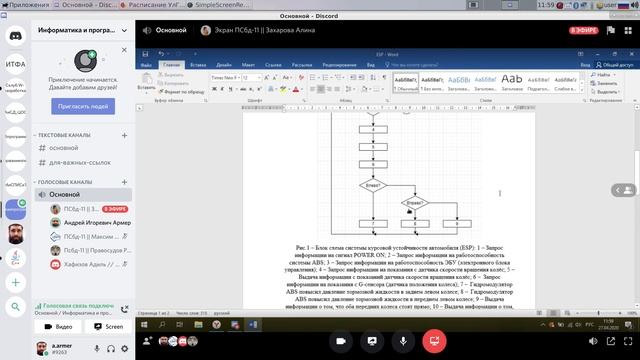
Task: Click the flag icon in stream header
Action: [x=611, y=30]
